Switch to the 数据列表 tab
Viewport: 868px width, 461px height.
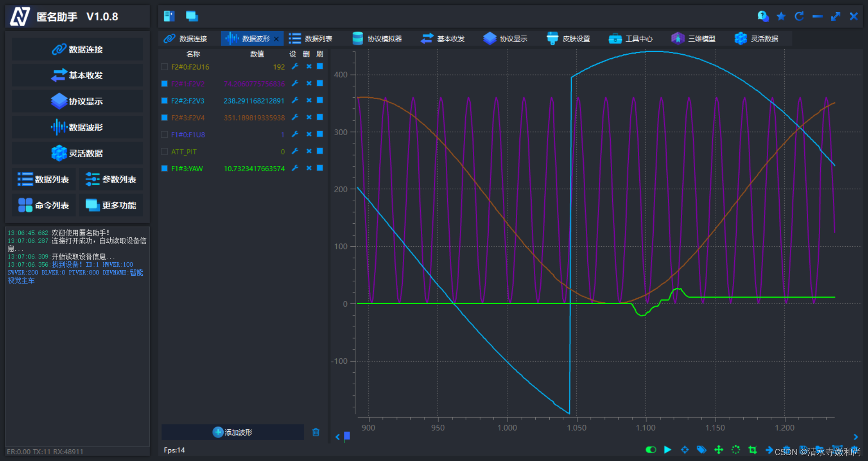[311, 38]
